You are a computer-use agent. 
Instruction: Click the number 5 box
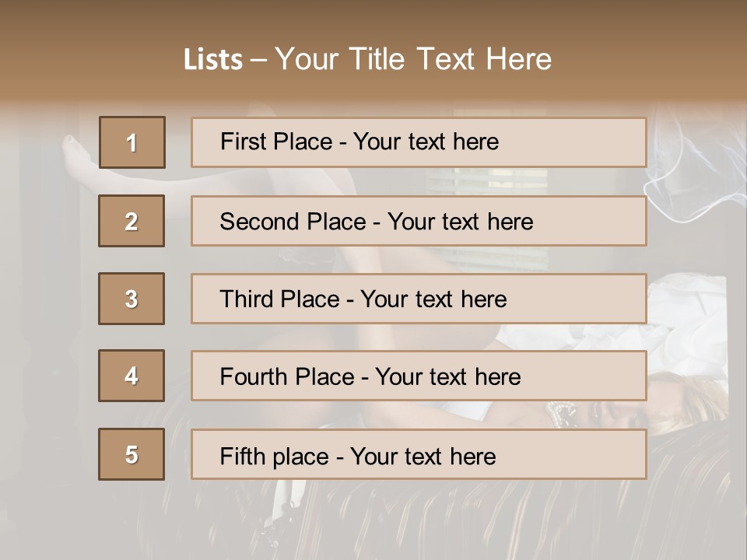coord(132,454)
